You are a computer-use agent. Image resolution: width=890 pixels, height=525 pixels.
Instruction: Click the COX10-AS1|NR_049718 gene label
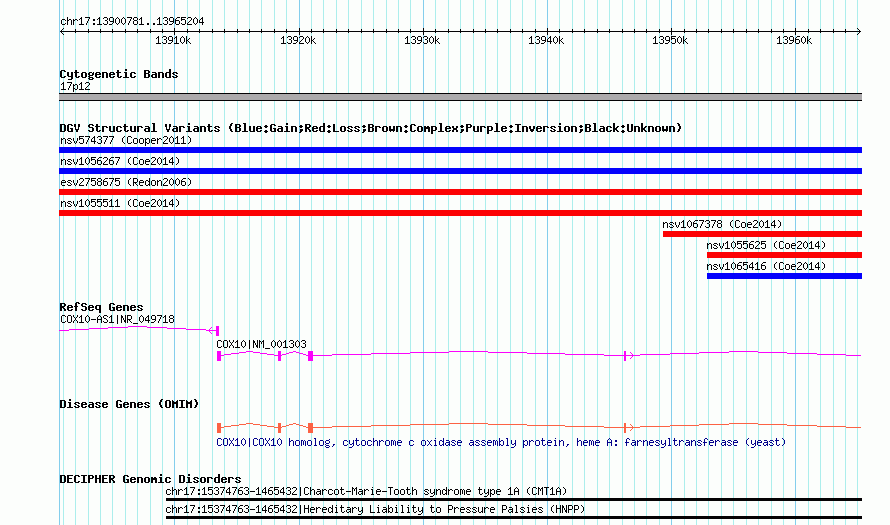click(x=117, y=320)
